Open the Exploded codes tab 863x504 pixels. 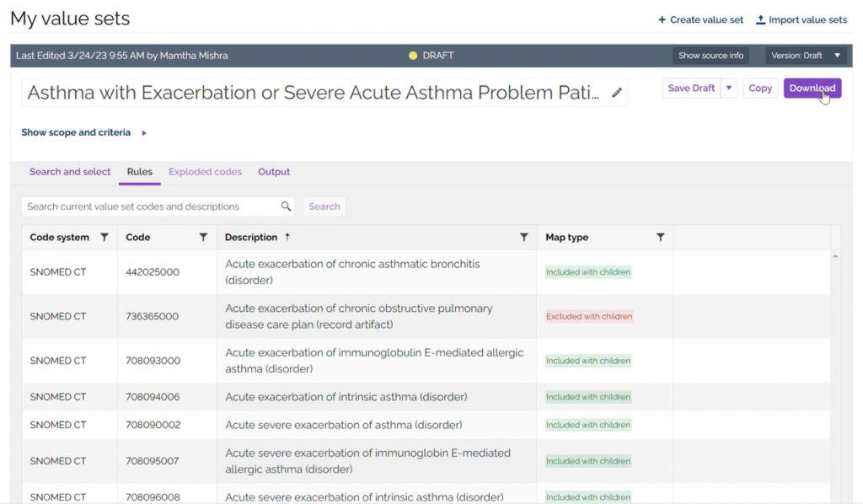click(205, 172)
